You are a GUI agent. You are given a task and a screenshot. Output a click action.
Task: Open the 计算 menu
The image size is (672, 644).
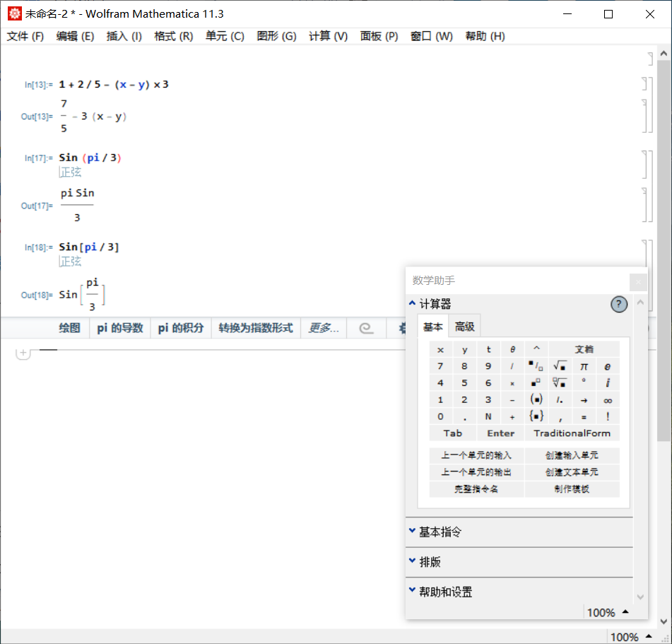[327, 36]
